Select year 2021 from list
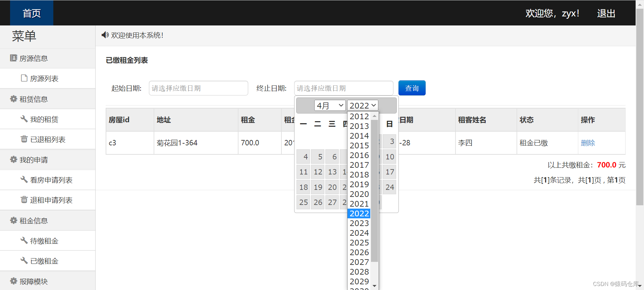Screen dimensions: 644x290 pyautogui.click(x=359, y=204)
